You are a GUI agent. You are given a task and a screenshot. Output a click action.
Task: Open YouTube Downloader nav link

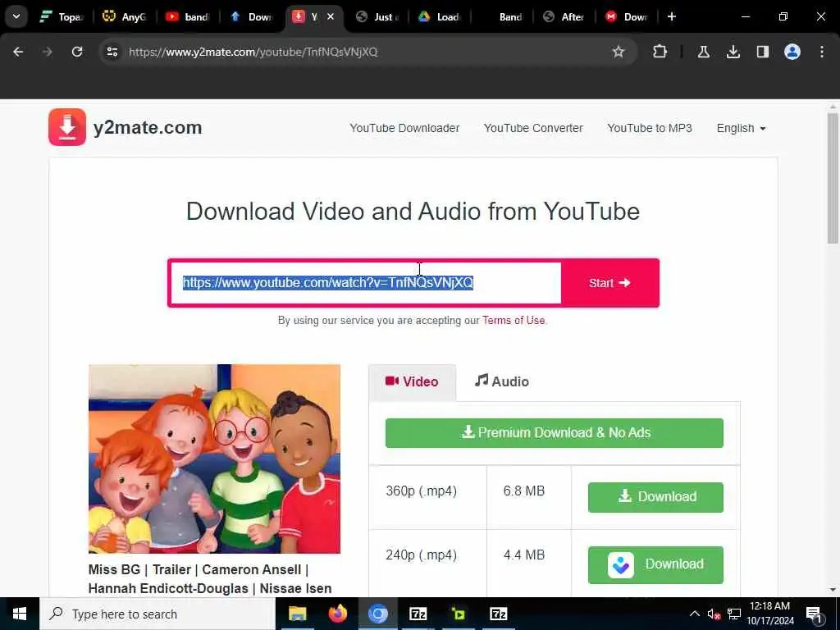pyautogui.click(x=404, y=128)
